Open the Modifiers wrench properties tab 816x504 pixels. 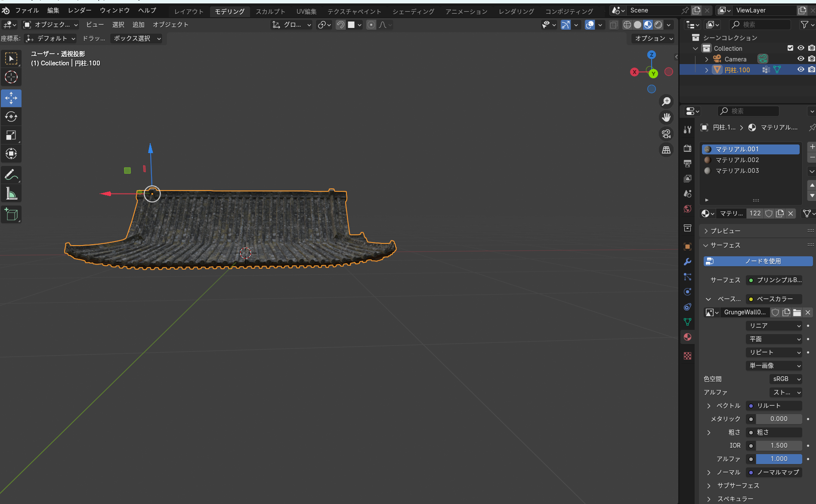[x=687, y=261]
